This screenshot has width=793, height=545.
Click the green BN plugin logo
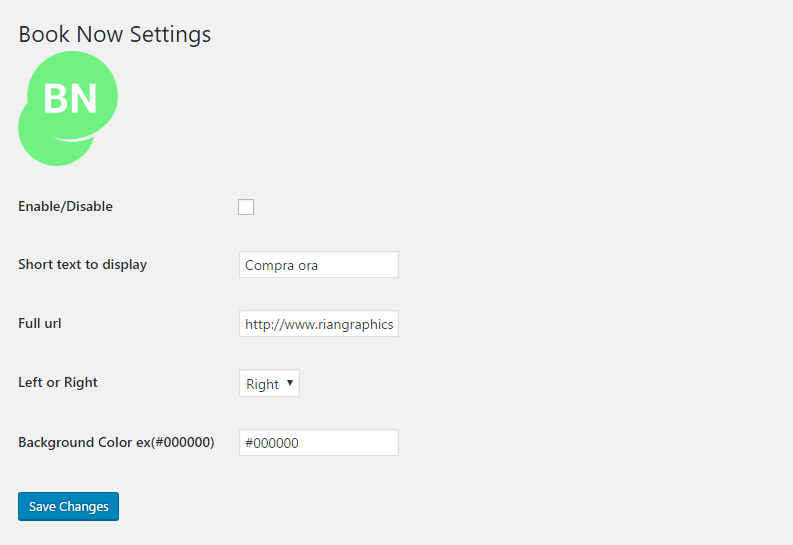tap(68, 108)
